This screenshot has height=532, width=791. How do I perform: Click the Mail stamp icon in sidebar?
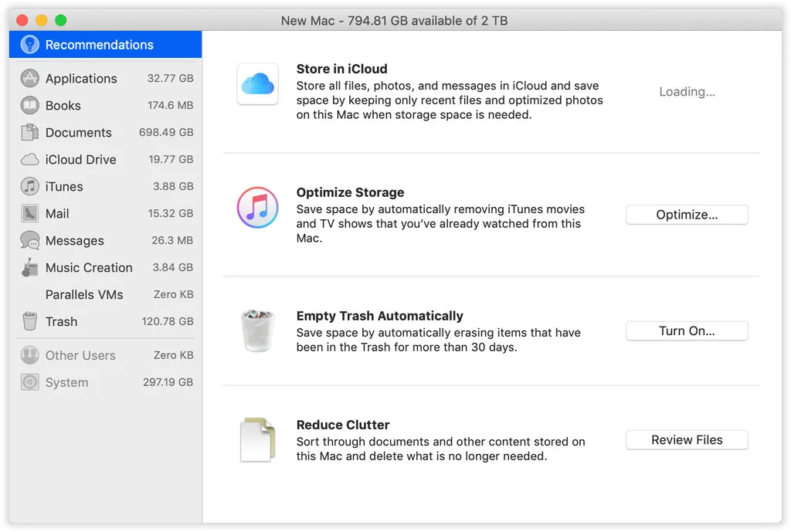30,213
